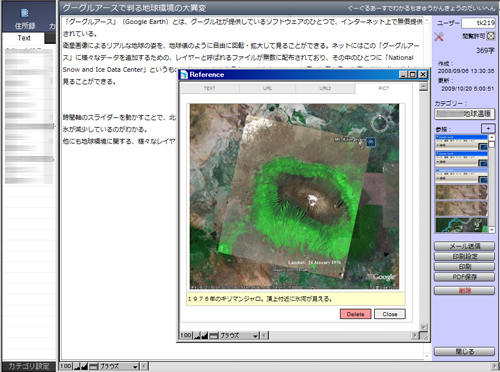Click the ユーザー input field
The height and width of the screenshot is (372, 500).
pyautogui.click(x=478, y=23)
